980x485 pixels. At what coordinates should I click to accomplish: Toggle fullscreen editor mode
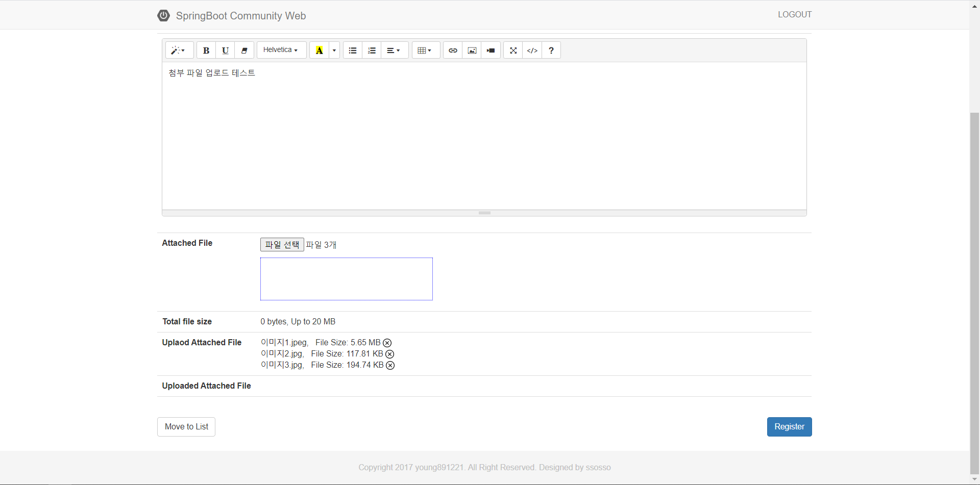[513, 50]
